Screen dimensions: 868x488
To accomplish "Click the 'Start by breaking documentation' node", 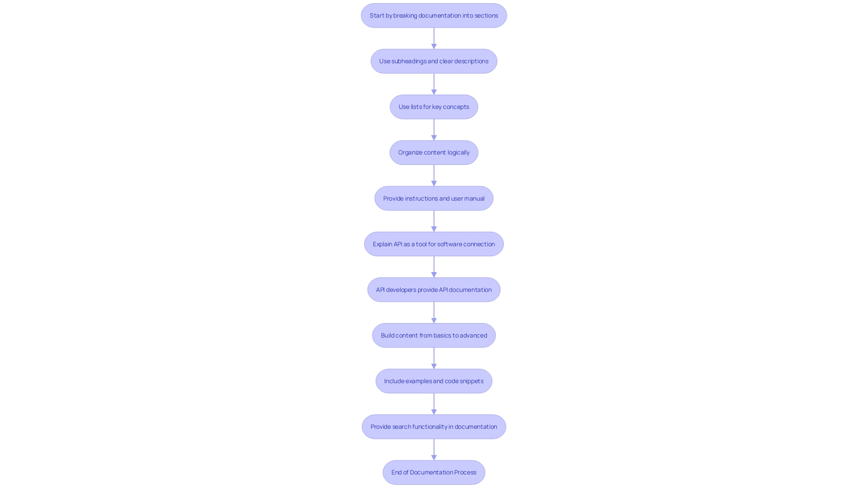I will pos(434,15).
